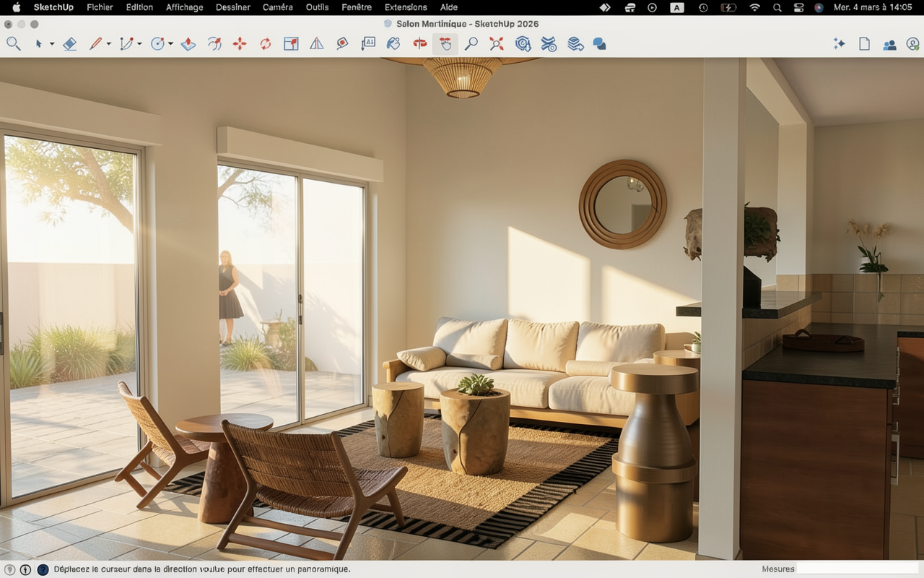Select the Eraser tool
Viewport: 924px width, 578px height.
(69, 44)
